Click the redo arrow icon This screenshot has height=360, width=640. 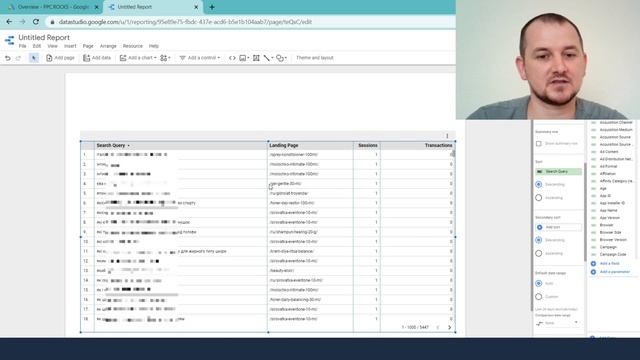click(18, 58)
